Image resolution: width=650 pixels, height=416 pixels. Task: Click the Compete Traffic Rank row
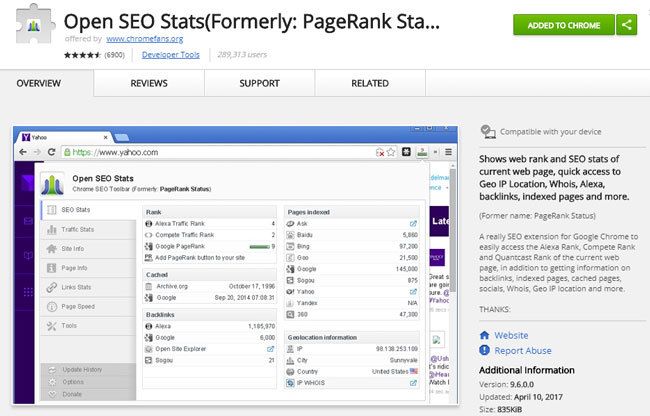[x=210, y=235]
